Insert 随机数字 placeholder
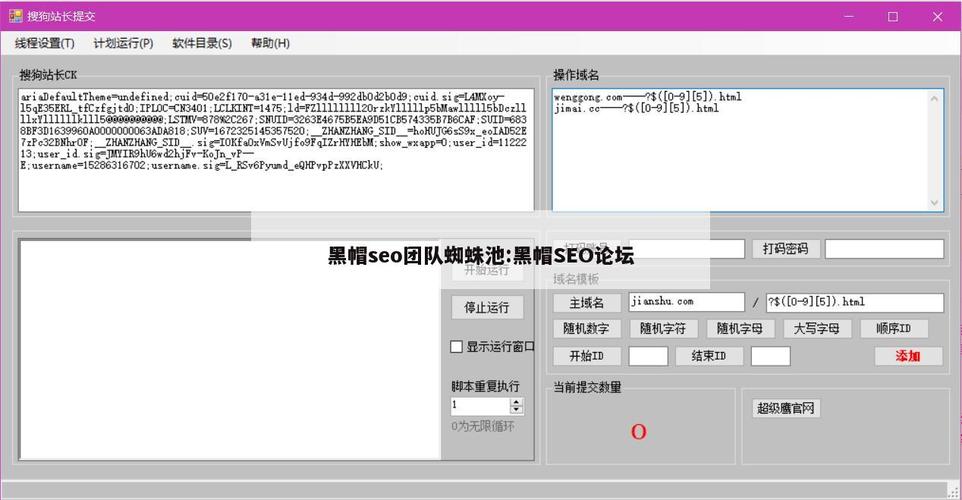Screen dimensions: 962x500 [x=587, y=329]
